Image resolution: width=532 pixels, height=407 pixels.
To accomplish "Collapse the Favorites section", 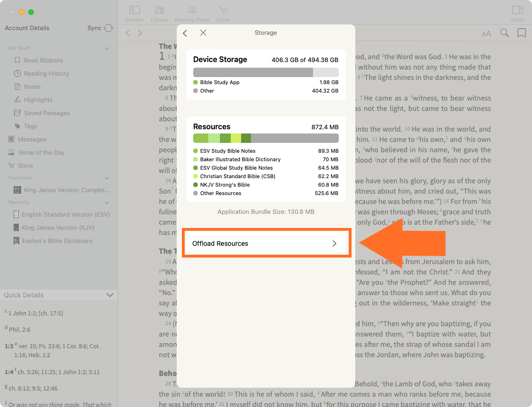I will pos(107,178).
